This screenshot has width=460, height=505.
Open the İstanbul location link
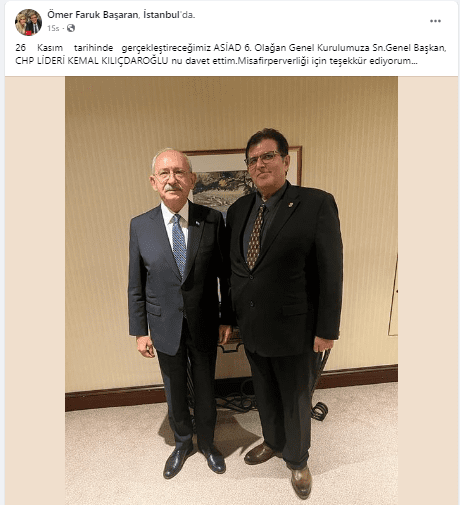tap(161, 15)
